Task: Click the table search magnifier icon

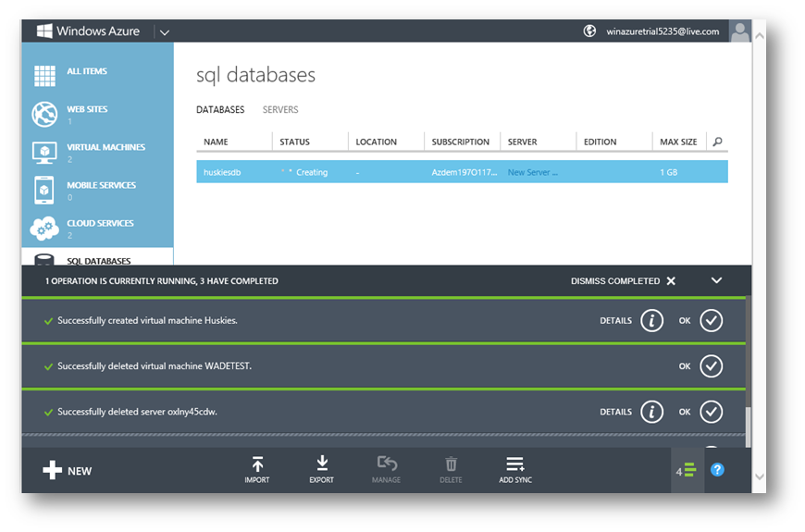Action: tap(718, 142)
